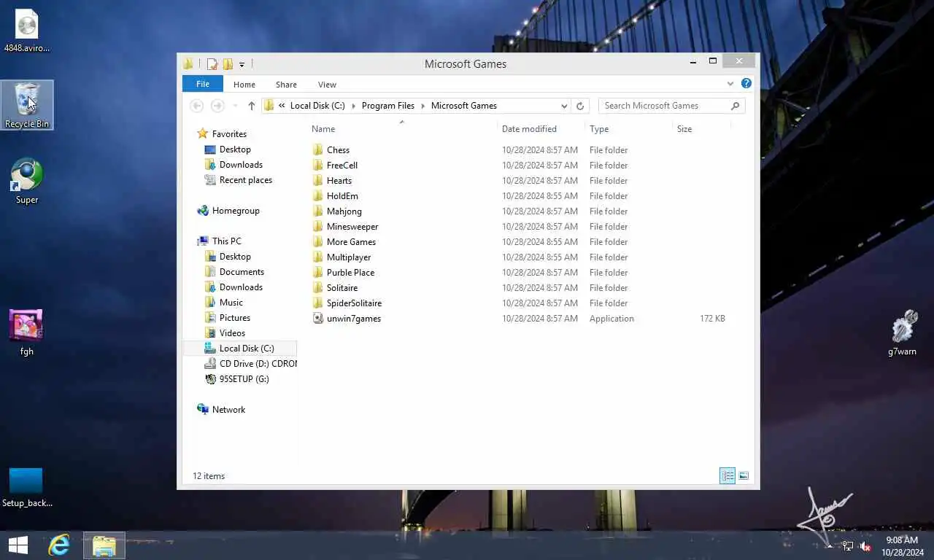Navigate to Program Files in the breadcrumb
This screenshot has width=934, height=560.
coord(388,106)
